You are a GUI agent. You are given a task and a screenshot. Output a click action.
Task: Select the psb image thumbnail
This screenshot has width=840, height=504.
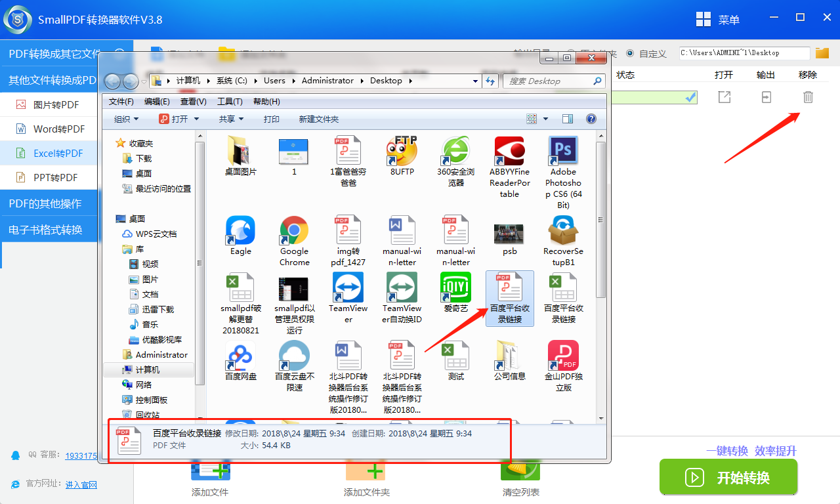point(509,233)
